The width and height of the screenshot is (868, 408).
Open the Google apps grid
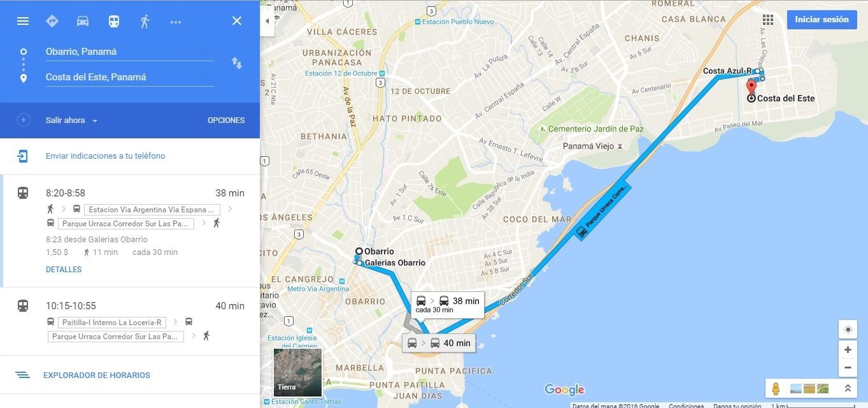coord(767,20)
